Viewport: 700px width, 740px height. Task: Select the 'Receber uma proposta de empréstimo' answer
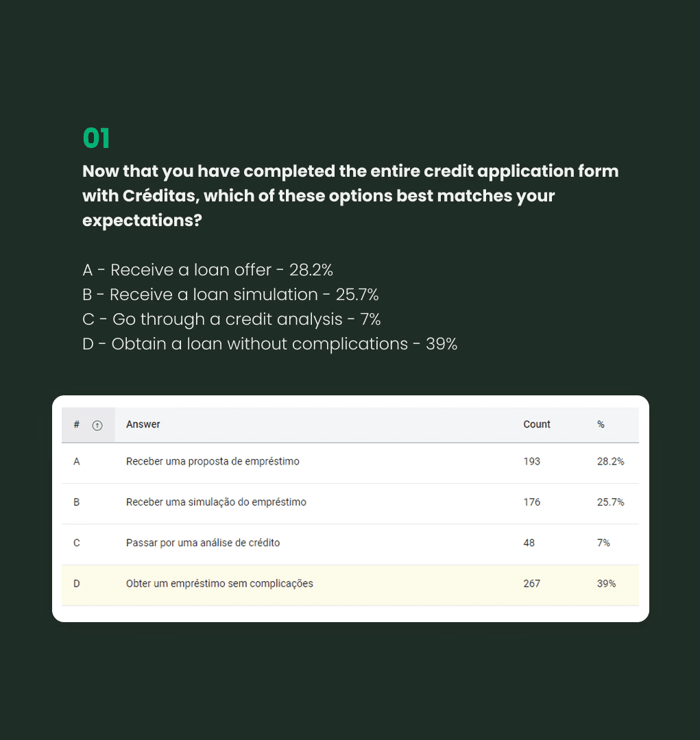coord(213,462)
